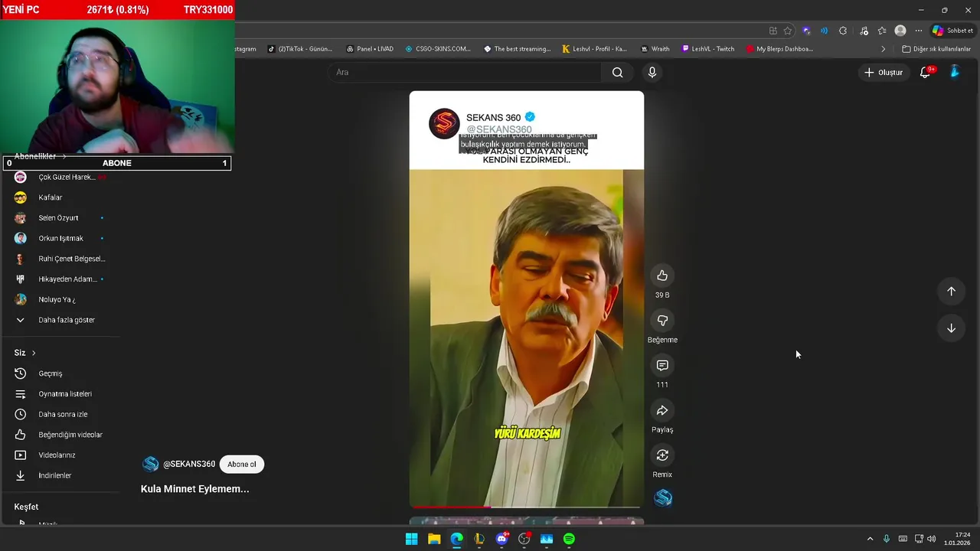Open Discord from taskbar

pos(501,539)
